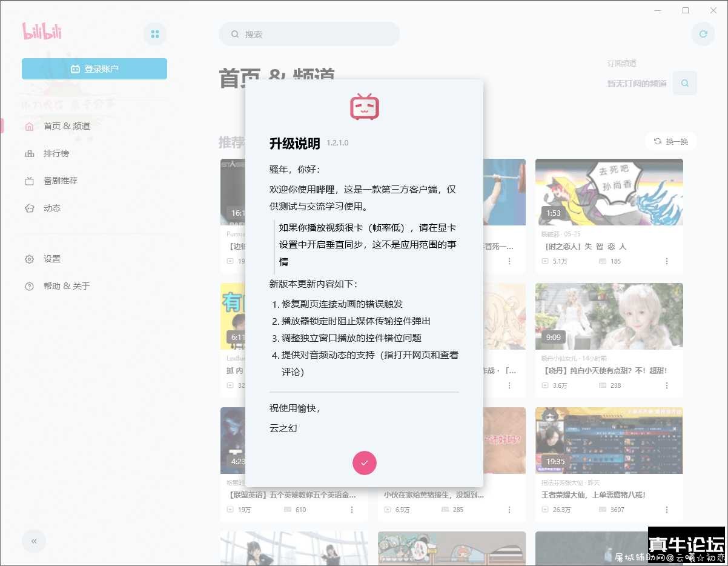Open 设置 settings in the sidebar
Screen dimensions: 728x566
click(x=51, y=259)
